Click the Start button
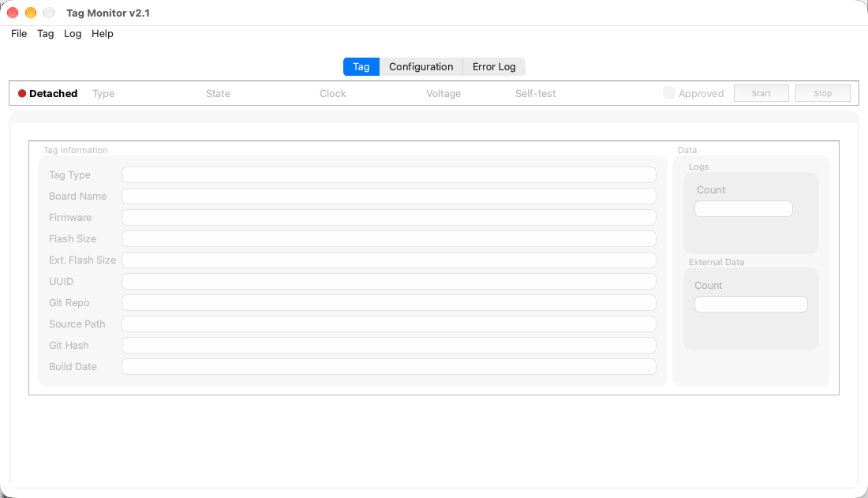This screenshot has width=868, height=498. point(761,93)
